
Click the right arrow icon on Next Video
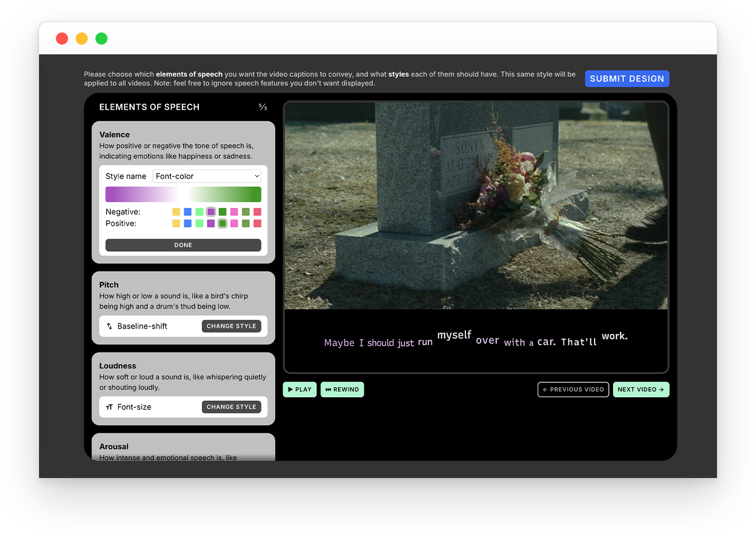pyautogui.click(x=662, y=389)
